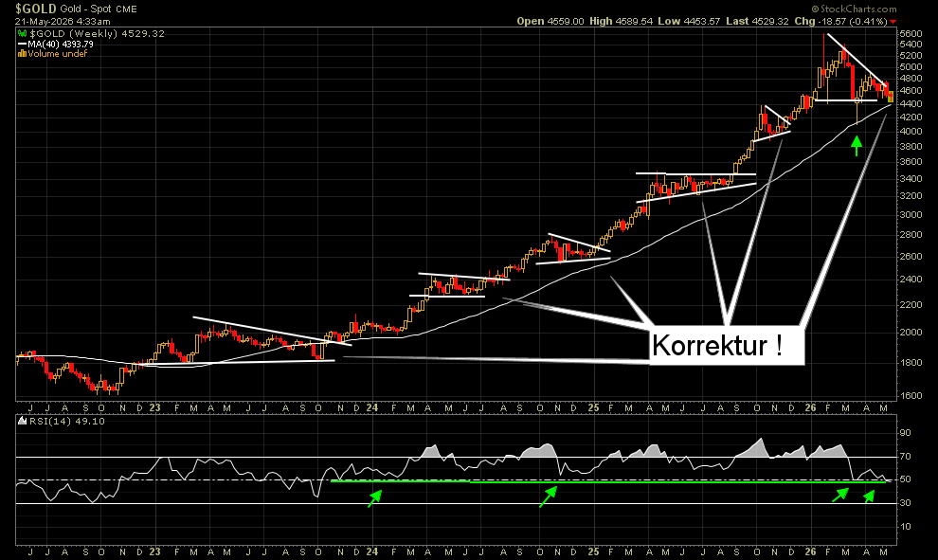Click the '$GOLD (Weekly) 4529.32' legend label
Image resolution: width=938 pixels, height=560 pixels.
click(x=97, y=33)
